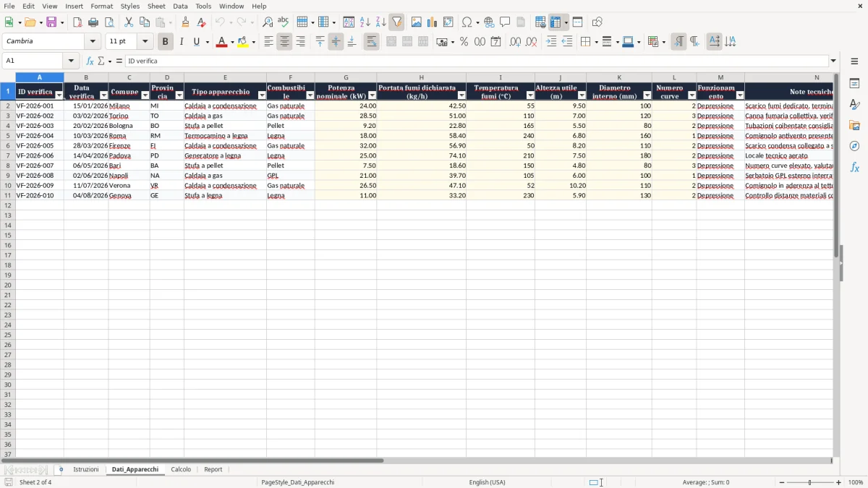Toggle Freeze Rows and Columns
The image size is (868, 488).
556,22
